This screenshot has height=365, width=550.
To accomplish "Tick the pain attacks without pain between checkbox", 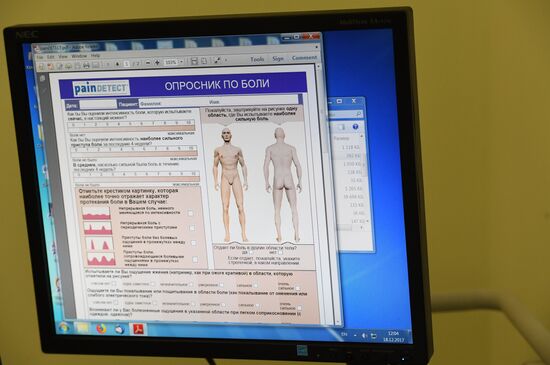I will (x=193, y=243).
